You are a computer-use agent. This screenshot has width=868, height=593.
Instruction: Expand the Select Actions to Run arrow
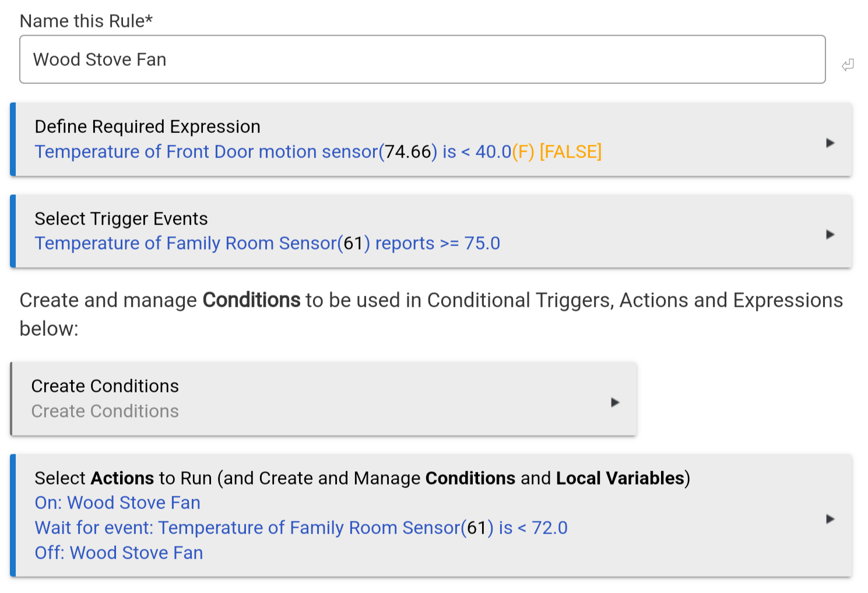point(830,519)
